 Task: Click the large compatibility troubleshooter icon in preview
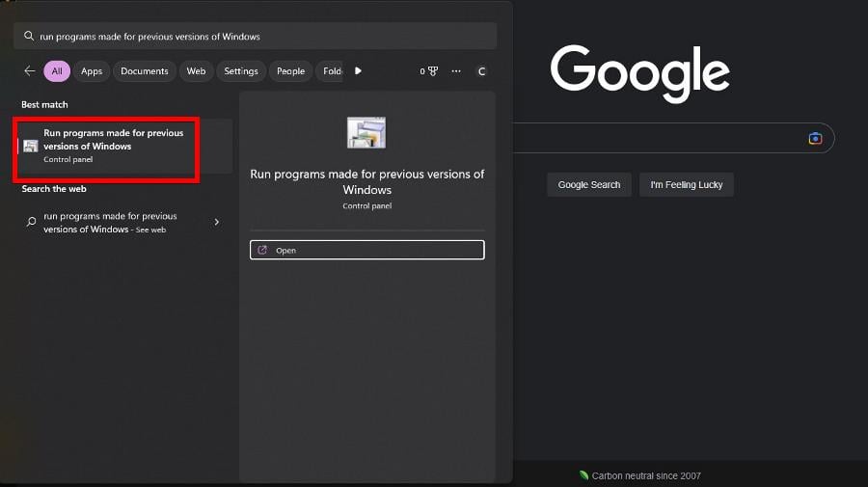[366, 133]
